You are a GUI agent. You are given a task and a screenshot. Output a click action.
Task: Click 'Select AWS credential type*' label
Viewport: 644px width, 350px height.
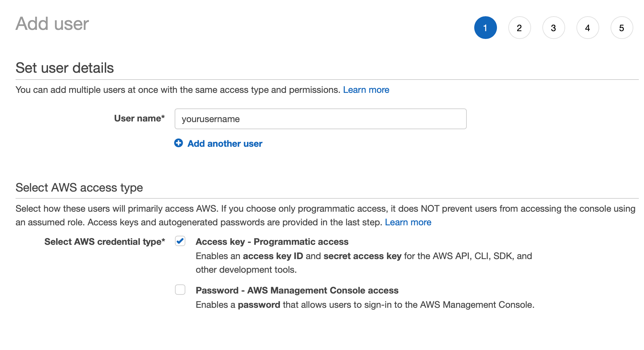click(105, 242)
